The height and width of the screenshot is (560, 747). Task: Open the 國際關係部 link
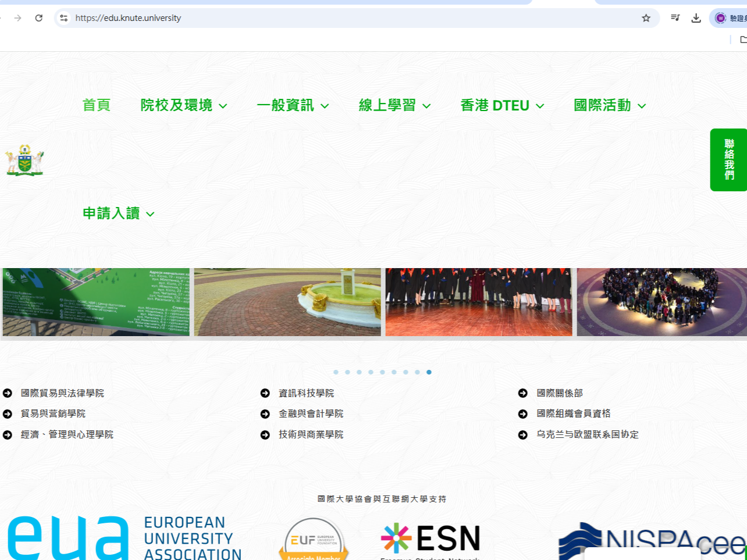(559, 393)
